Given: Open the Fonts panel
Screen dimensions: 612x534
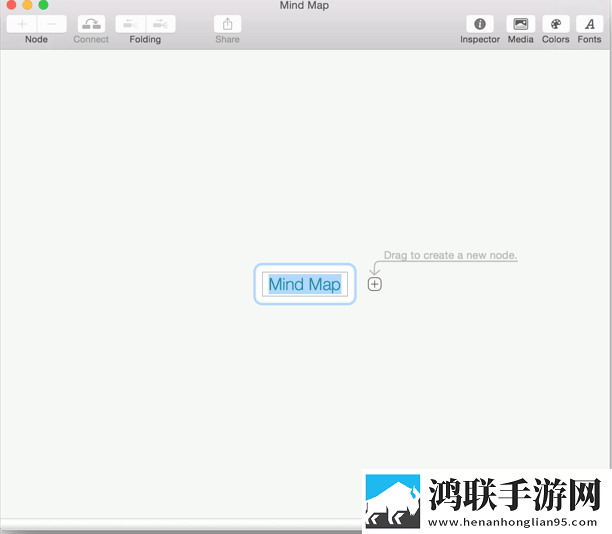Looking at the screenshot, I should point(589,24).
